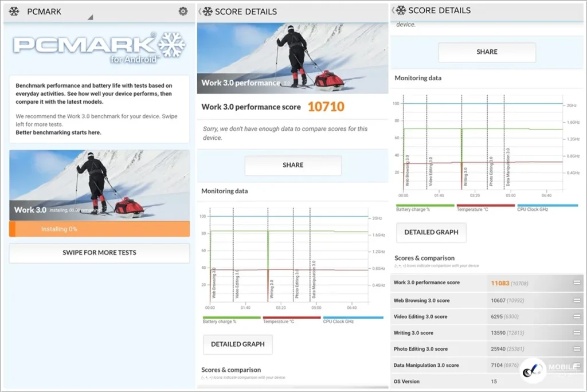Image resolution: width=587 pixels, height=392 pixels.
Task: Click the 6295 Video Editing score value
Action: click(x=496, y=317)
